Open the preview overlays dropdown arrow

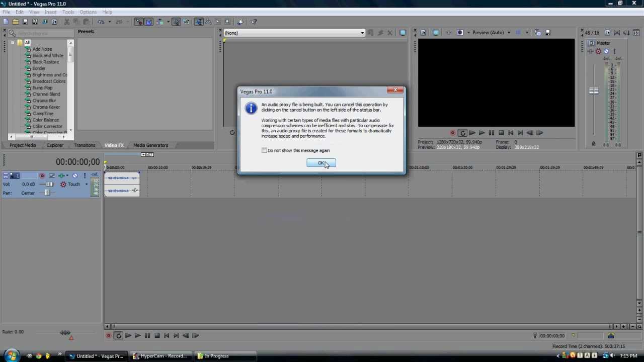coord(527,33)
